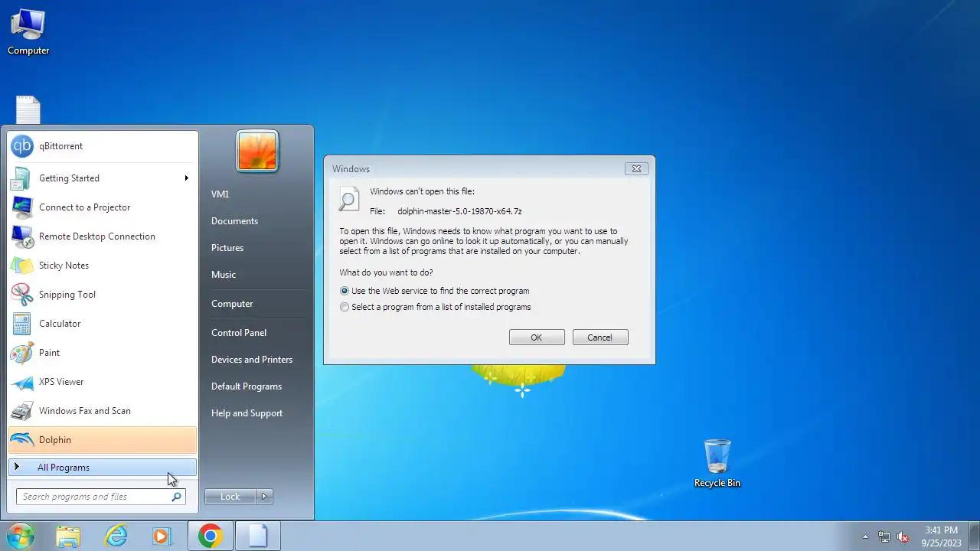Click the Paint palette icon

22,353
